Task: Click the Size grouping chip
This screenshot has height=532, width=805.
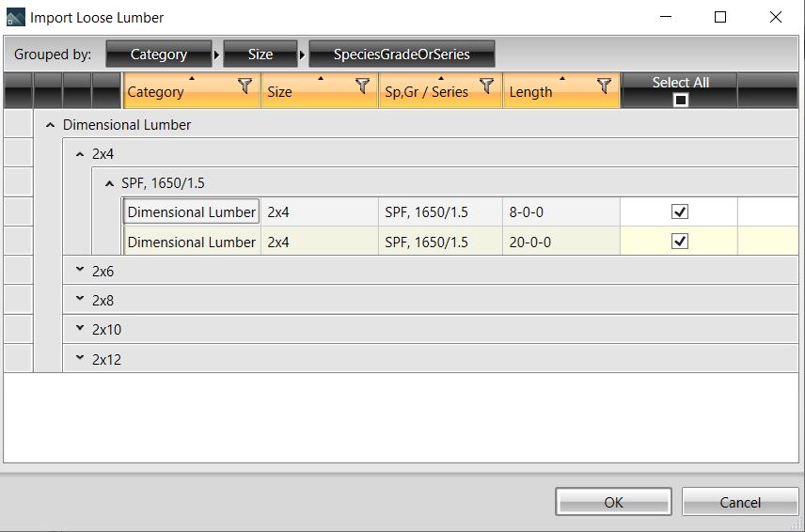Action: tap(260, 55)
